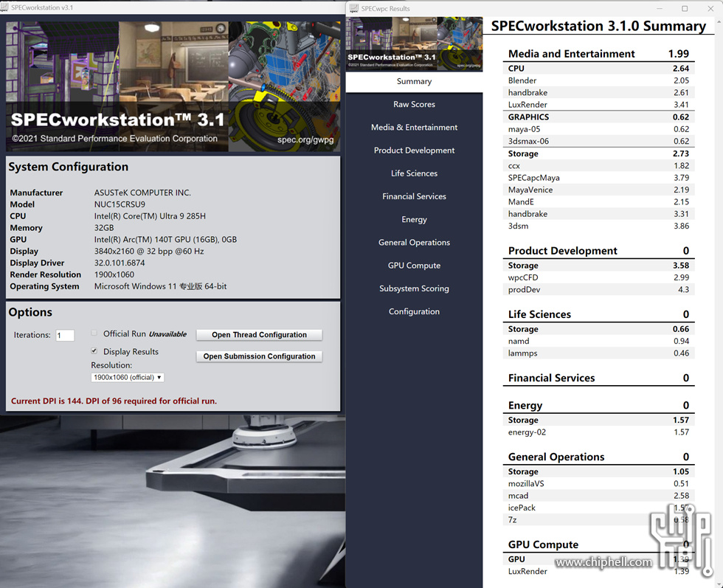Click the 3dsmax-06 result row
The image size is (723, 588).
[598, 141]
